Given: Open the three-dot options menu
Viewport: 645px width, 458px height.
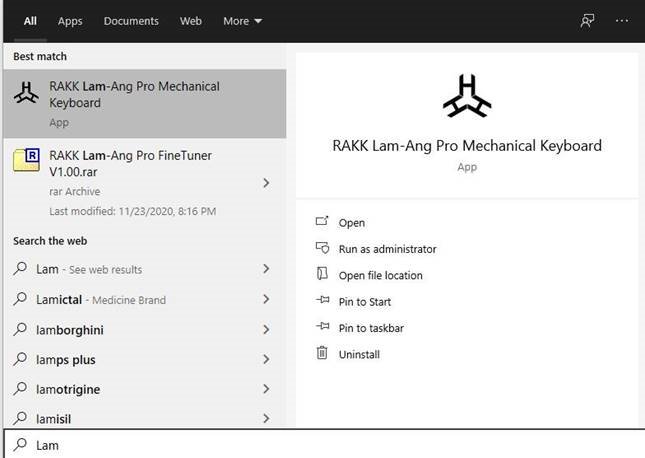Looking at the screenshot, I should 623,20.
